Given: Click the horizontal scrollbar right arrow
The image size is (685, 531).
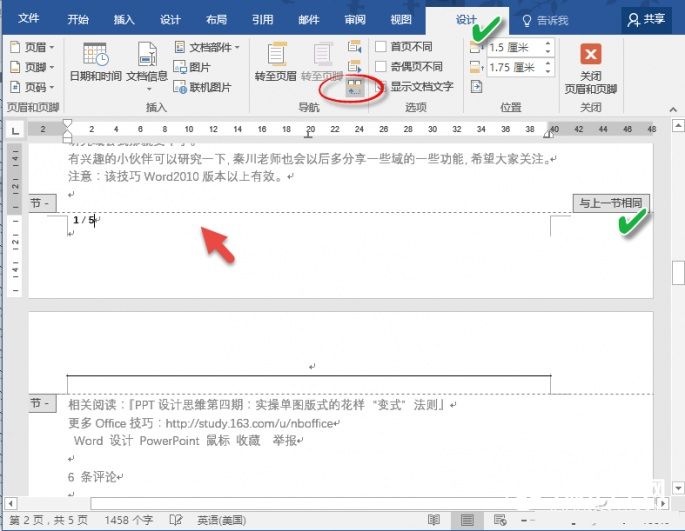Looking at the screenshot, I should [x=663, y=503].
